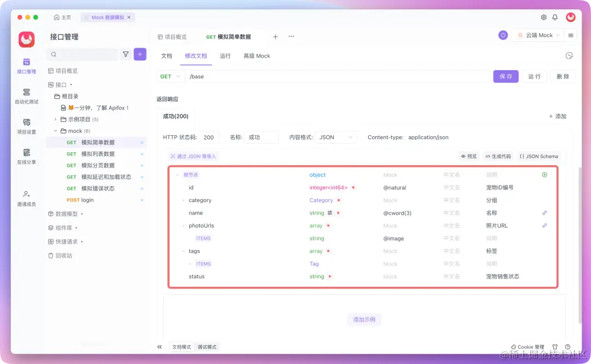
Task: Open the 云端 Mock environment dropdown
Action: pos(538,35)
